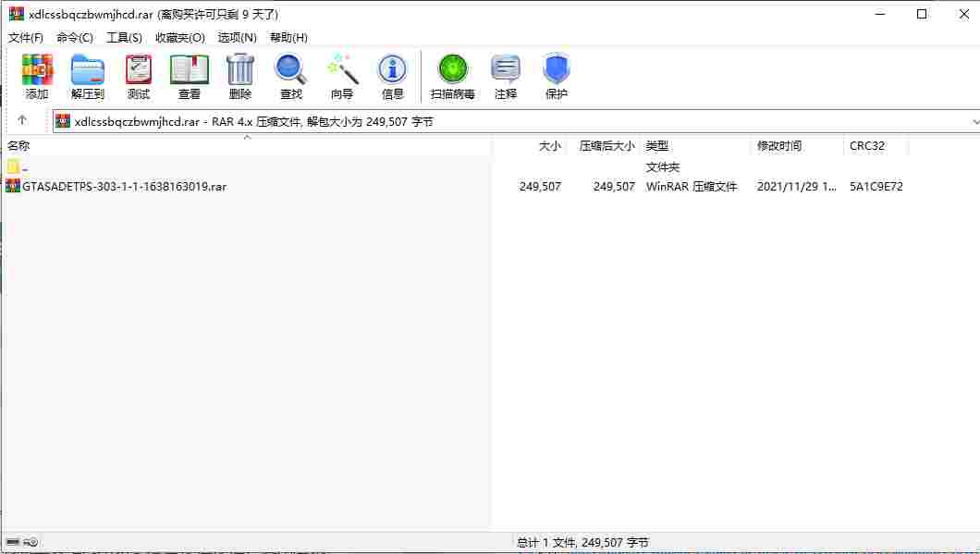The height and width of the screenshot is (554, 980).
Task: Click the key icon in status bar
Action: (31, 541)
